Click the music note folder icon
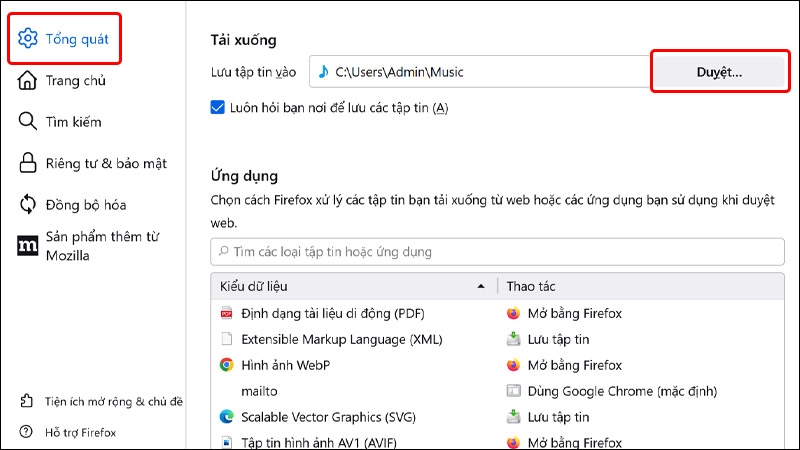The height and width of the screenshot is (450, 800). (323, 71)
